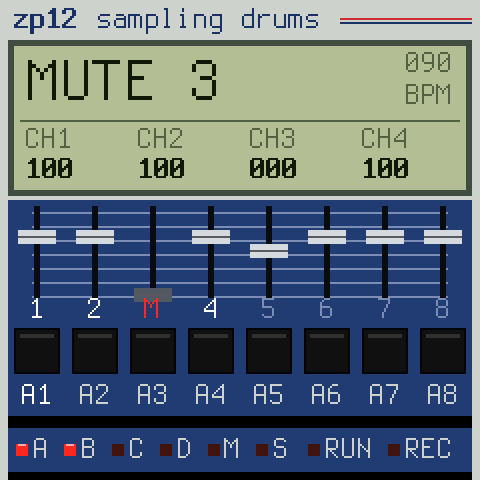
Task: Click CH1 level value 100
Action: coord(49,168)
